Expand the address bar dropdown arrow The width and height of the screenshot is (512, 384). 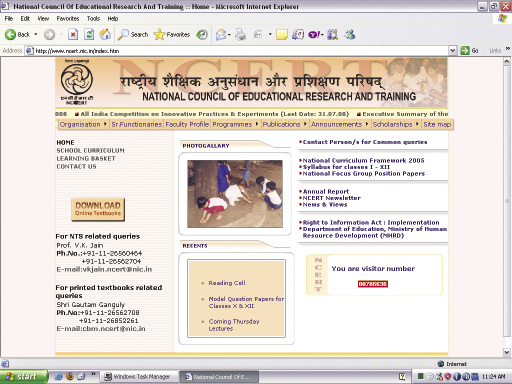coord(453,51)
